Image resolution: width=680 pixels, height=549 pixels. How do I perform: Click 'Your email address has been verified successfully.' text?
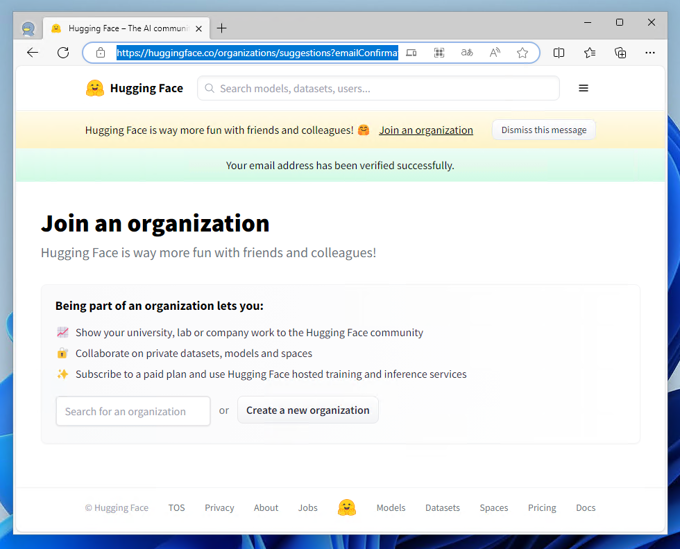point(340,166)
